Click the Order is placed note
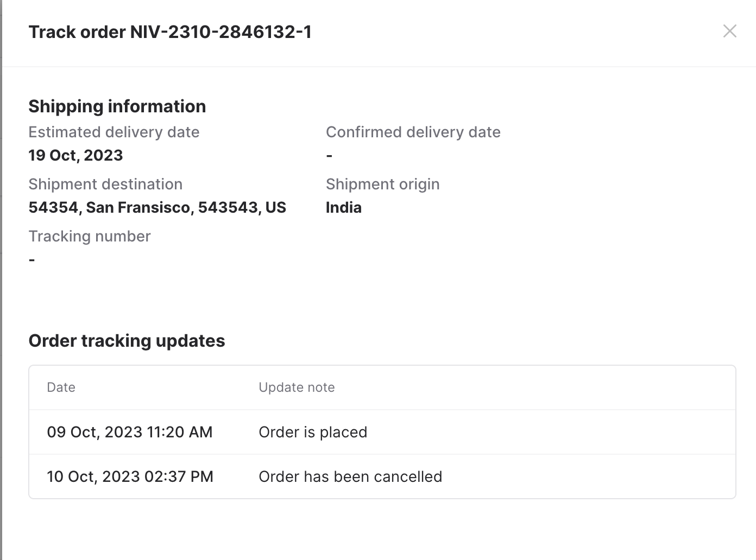 (x=313, y=432)
